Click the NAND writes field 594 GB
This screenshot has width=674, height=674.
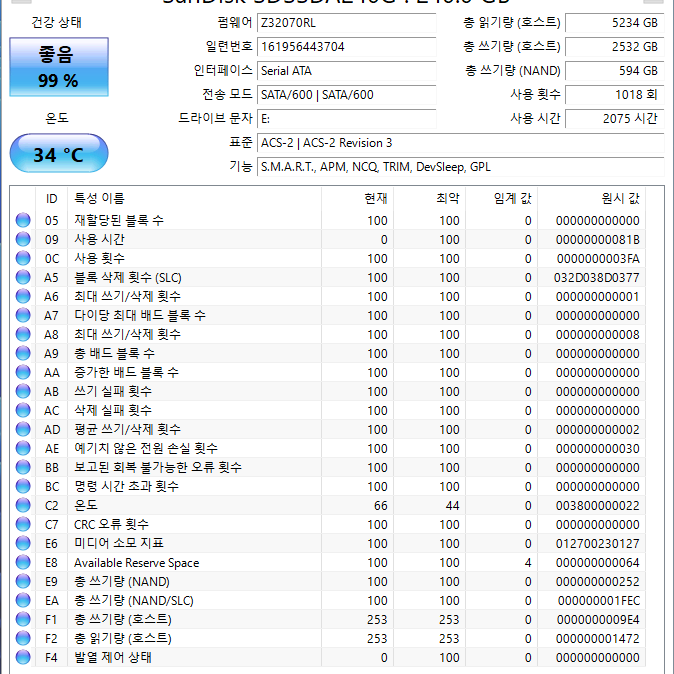tap(615, 71)
